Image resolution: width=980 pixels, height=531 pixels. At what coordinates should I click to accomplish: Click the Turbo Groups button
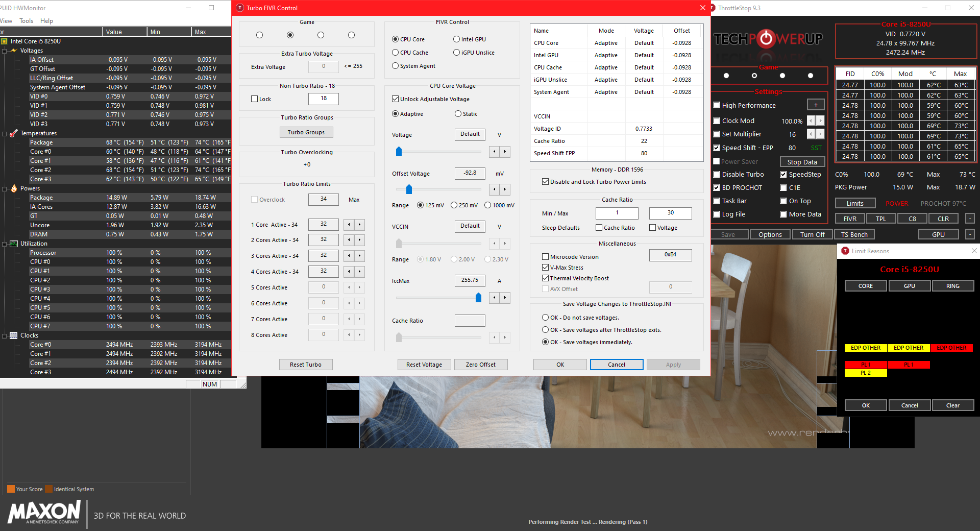[306, 132]
